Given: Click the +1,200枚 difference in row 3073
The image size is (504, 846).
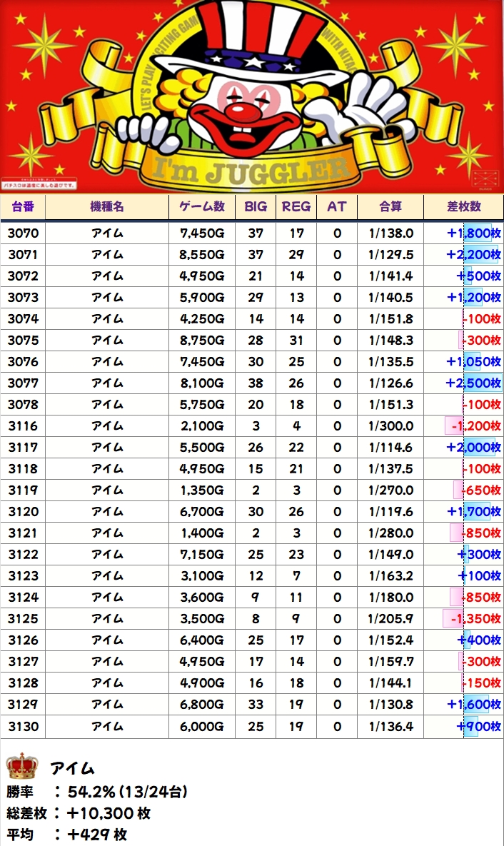Looking at the screenshot, I should click(474, 297).
